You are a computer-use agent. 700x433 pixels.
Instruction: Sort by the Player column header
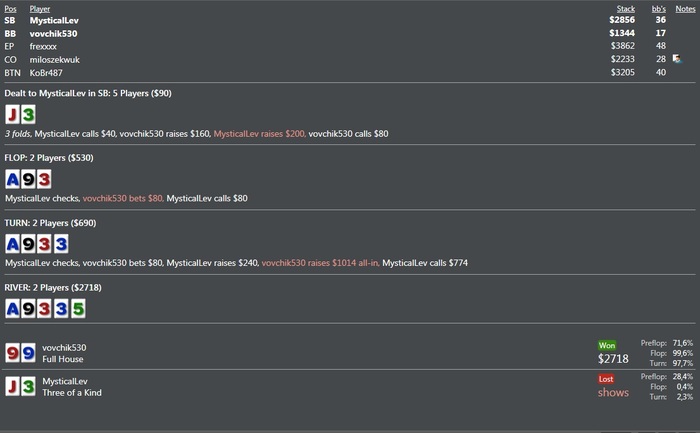[x=40, y=8]
